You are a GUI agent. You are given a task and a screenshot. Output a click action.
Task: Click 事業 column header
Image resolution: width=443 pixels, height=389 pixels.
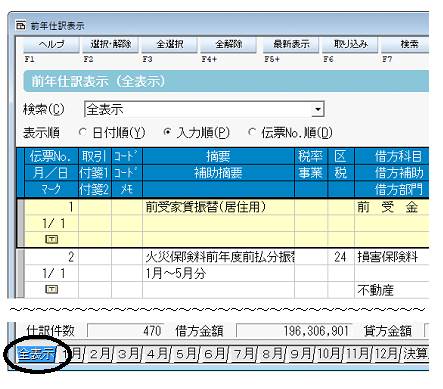[x=311, y=173]
